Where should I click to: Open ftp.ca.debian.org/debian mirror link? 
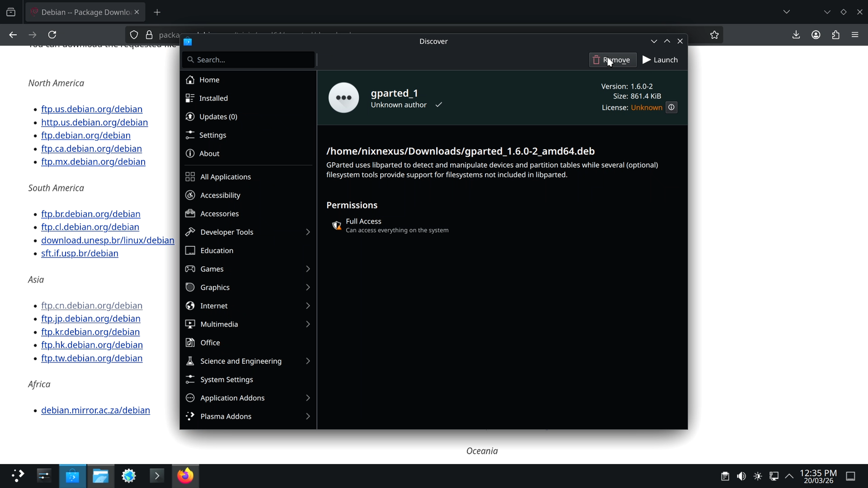92,149
